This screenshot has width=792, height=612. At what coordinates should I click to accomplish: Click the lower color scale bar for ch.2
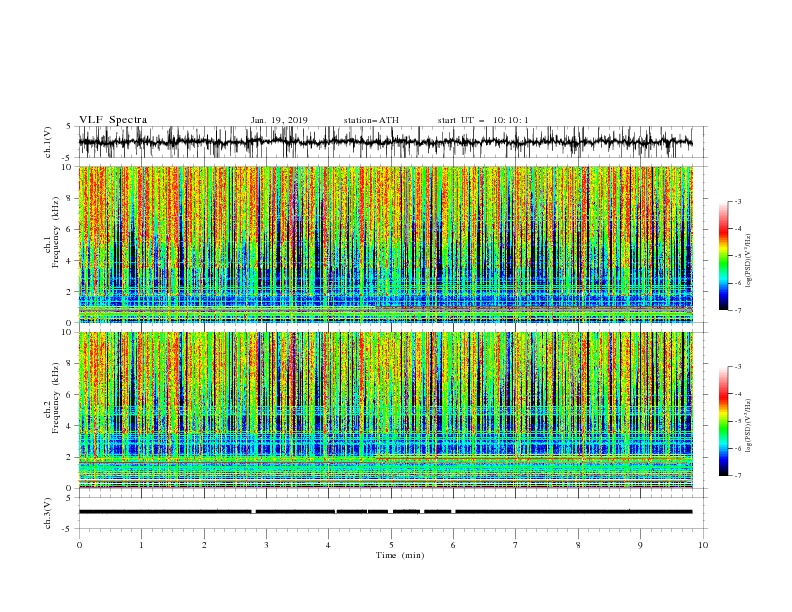click(x=724, y=421)
